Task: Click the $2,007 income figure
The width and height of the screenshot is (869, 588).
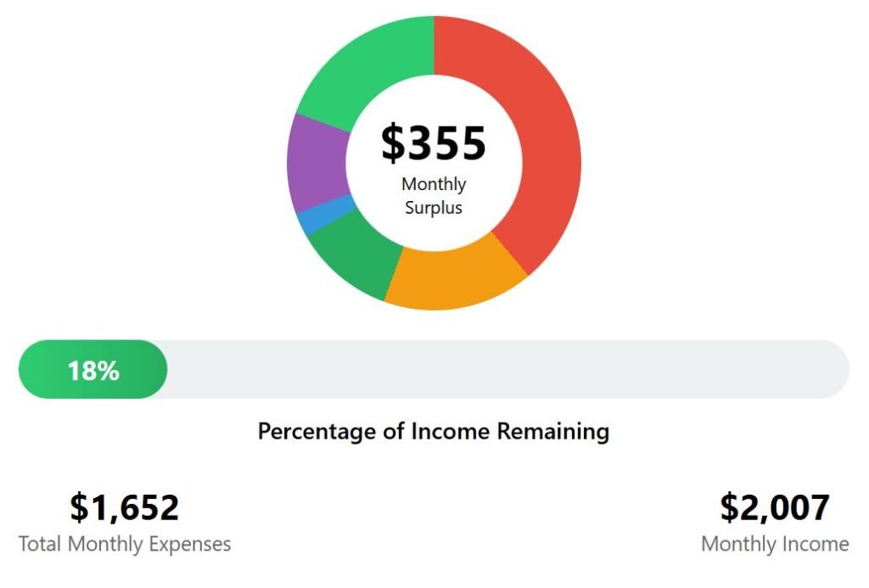Action: (x=775, y=507)
